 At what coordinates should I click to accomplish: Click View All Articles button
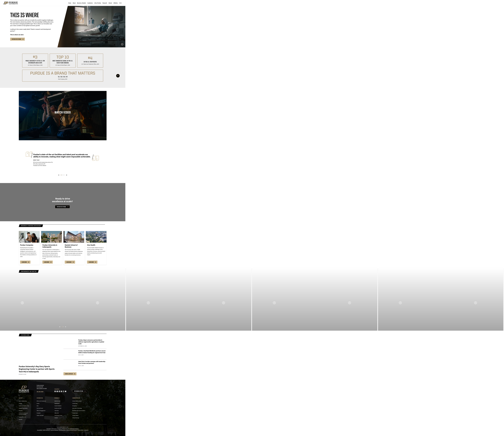(x=70, y=374)
